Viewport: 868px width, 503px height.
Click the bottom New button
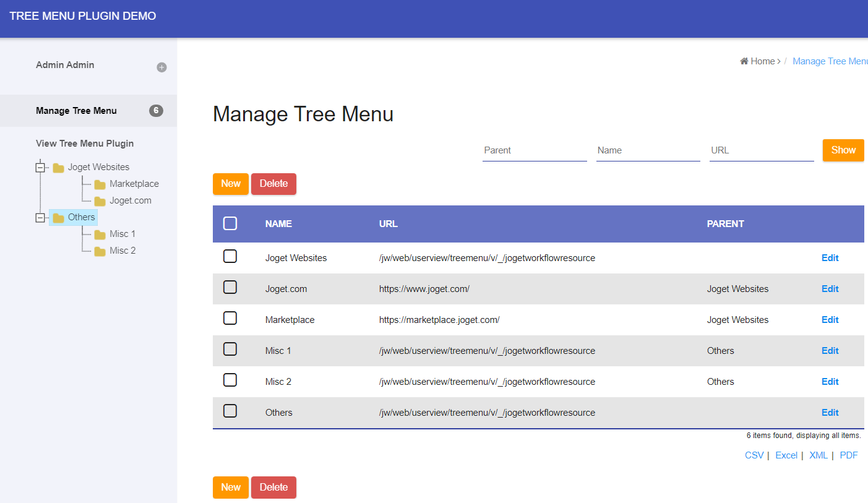(231, 488)
